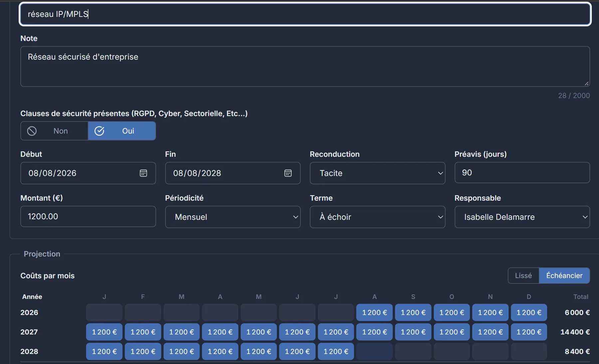Focus the Préavis (jours) field with 90

point(522,173)
